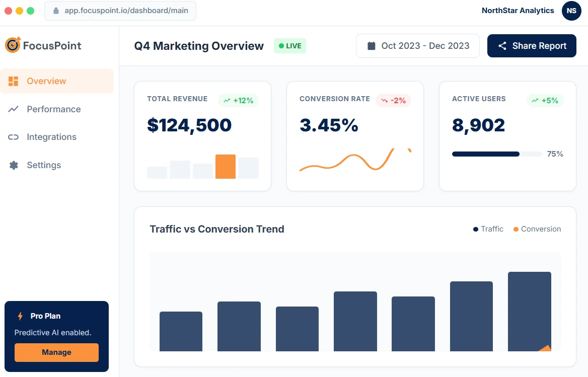Click the Active Users 75% progress bar
The image size is (588, 377).
click(496, 154)
